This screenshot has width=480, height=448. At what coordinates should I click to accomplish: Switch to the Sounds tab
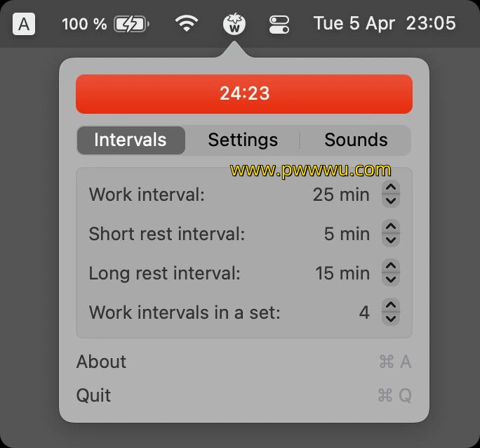coord(356,140)
